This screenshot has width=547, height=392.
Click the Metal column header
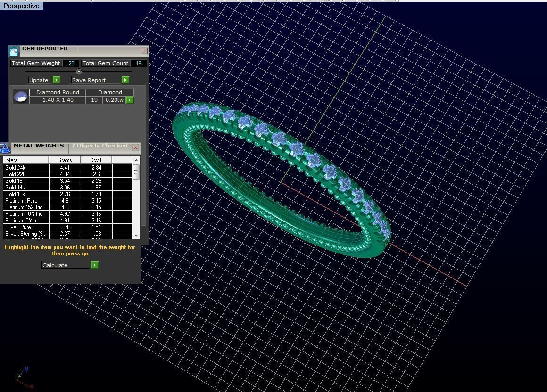pos(26,160)
